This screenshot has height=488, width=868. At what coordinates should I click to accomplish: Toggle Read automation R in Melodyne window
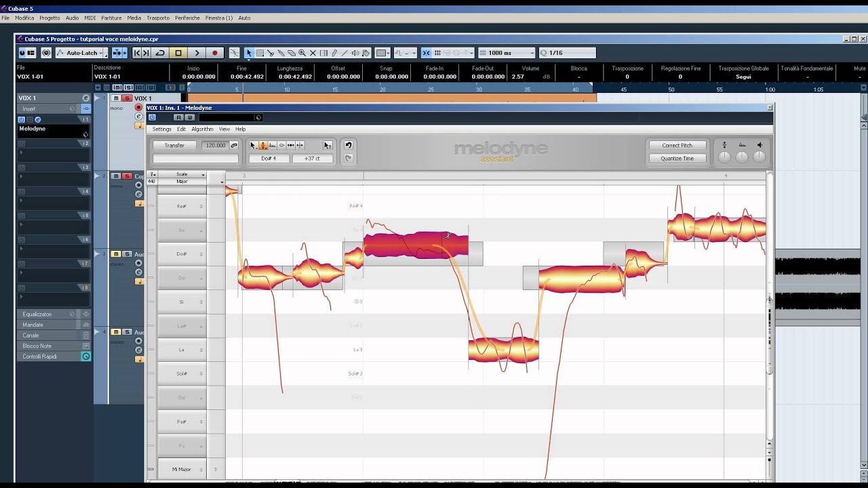click(x=179, y=117)
